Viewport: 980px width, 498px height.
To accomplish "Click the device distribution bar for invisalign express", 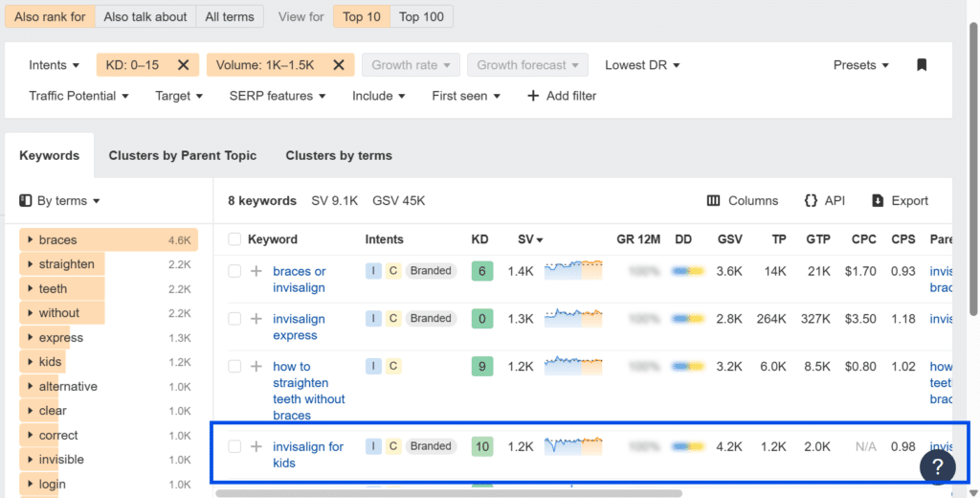I will [x=688, y=319].
